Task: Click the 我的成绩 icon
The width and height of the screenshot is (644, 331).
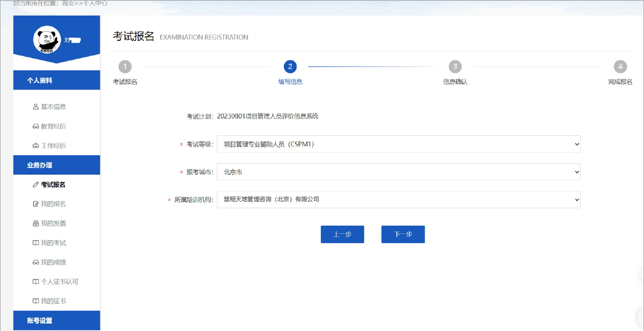Action: click(x=35, y=262)
